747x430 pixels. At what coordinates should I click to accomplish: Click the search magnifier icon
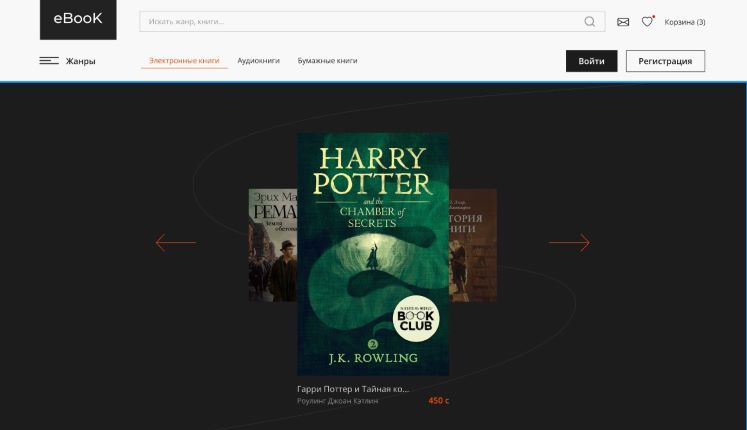[x=589, y=21]
